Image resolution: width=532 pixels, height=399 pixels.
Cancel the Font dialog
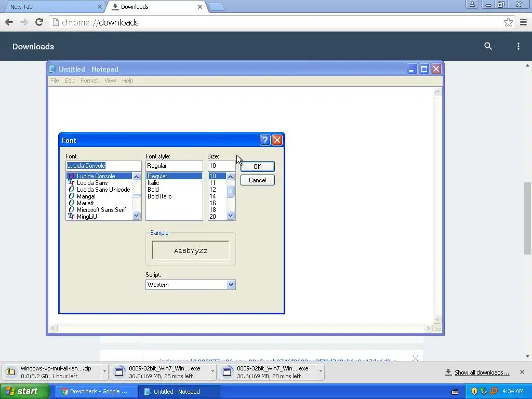(x=258, y=180)
